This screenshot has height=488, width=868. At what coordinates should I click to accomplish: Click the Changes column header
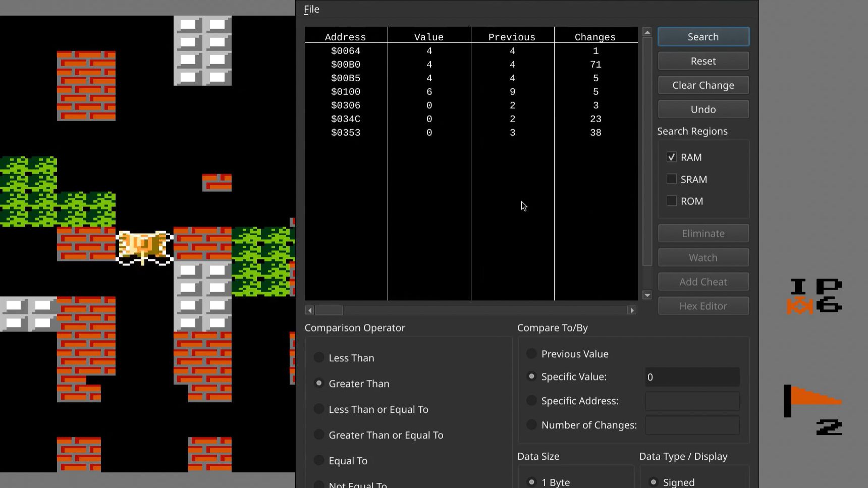595,37
